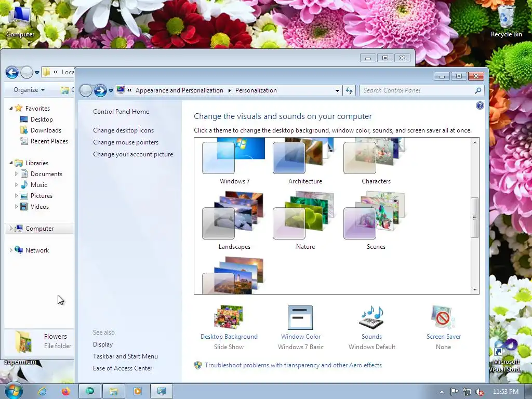Screen dimensions: 532x399
Task: Click the help question mark icon
Action: click(480, 105)
